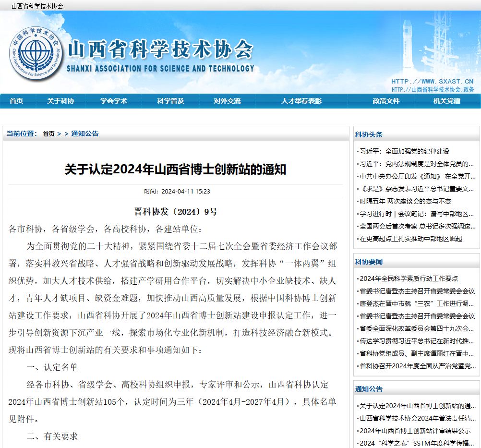Open 山西省科学技术协会2024年普法责任清 link
This screenshot has height=448, width=481.
418,419
